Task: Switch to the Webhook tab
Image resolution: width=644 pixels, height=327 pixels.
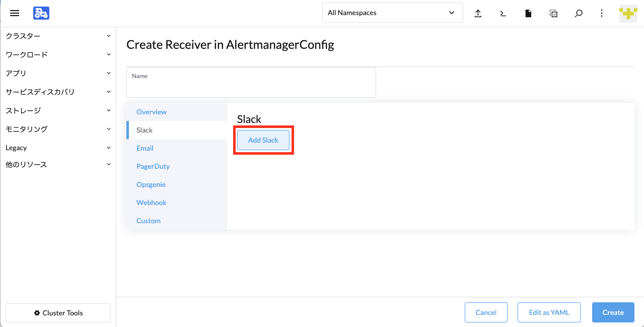Action: pos(177,203)
